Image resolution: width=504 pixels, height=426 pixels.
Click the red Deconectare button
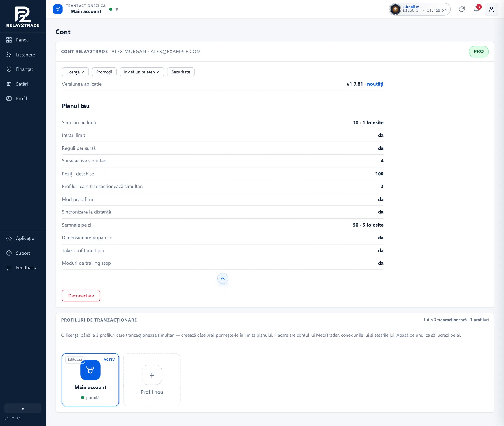81,296
